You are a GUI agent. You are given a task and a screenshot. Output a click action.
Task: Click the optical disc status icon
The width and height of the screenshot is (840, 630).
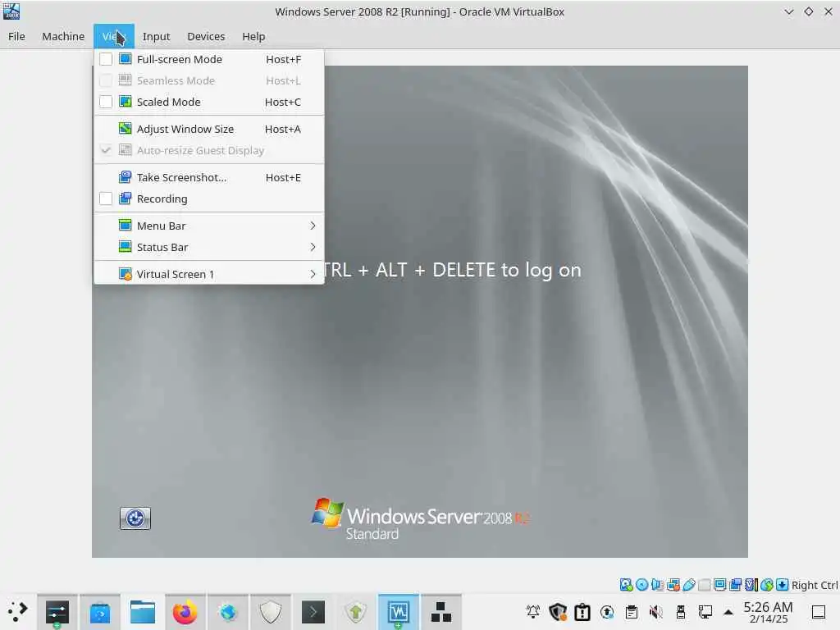click(641, 584)
